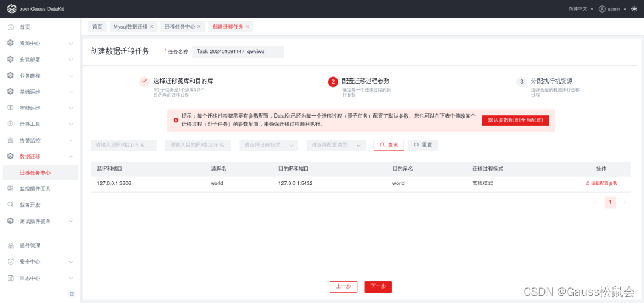Screen dimensions: 644x303
Task: Collapse the 数据迁移 menu chevron
Action: point(70,156)
